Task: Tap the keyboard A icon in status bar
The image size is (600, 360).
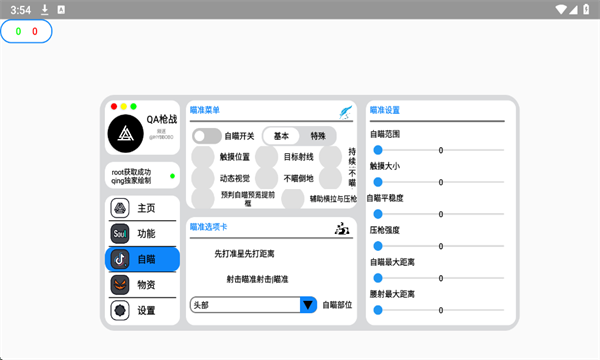Action: click(x=61, y=10)
